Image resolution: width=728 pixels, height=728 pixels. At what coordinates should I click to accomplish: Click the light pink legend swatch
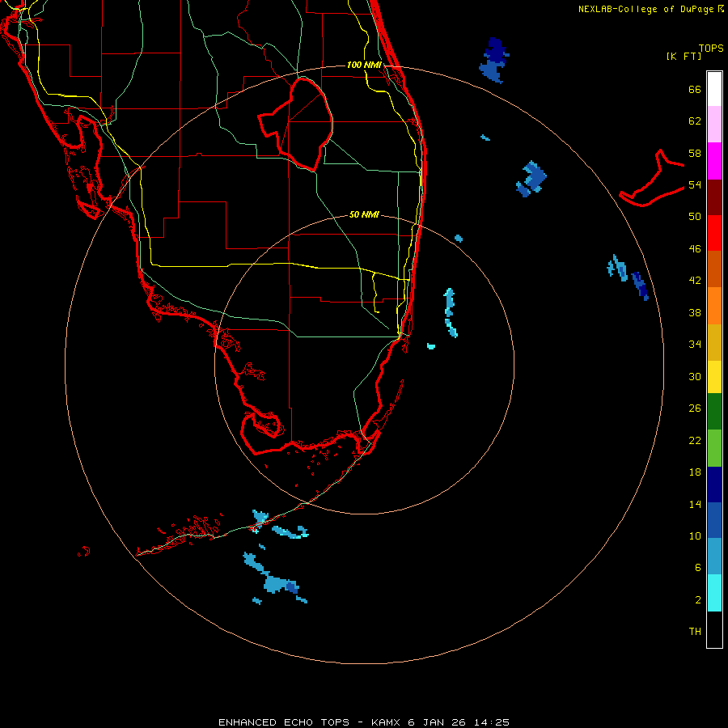tap(714, 124)
